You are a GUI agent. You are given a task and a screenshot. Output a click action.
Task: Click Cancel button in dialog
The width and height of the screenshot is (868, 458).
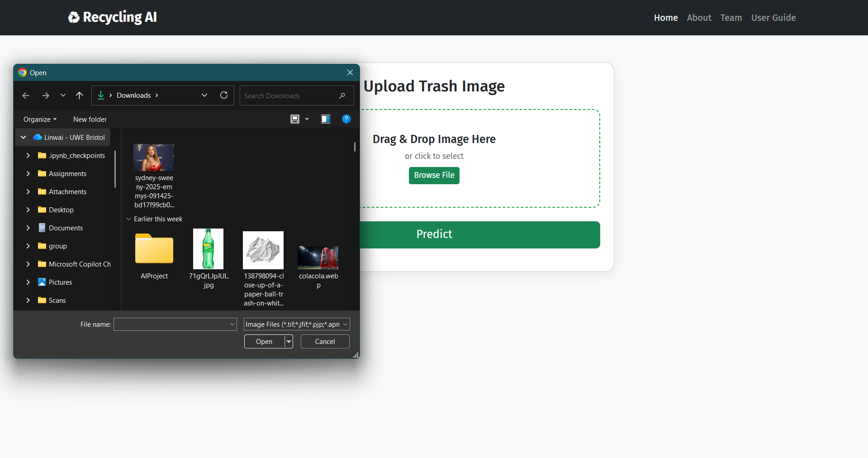[325, 342]
